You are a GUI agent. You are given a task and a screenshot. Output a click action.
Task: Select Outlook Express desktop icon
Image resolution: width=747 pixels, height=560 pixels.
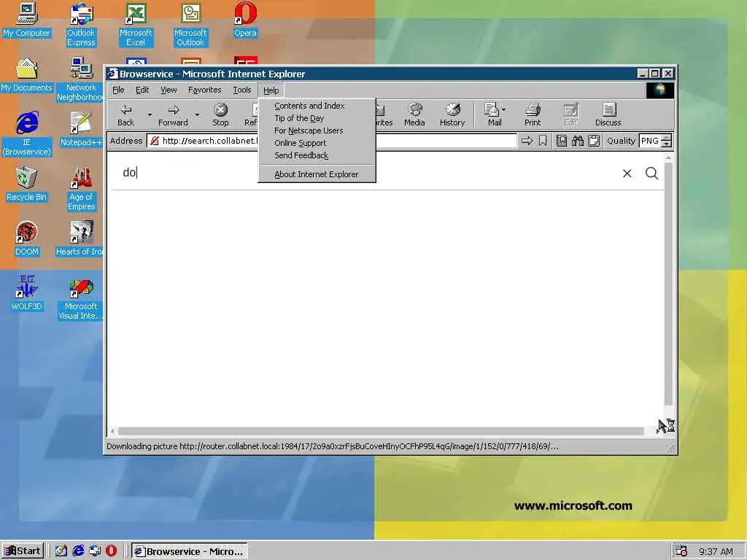pos(81,24)
